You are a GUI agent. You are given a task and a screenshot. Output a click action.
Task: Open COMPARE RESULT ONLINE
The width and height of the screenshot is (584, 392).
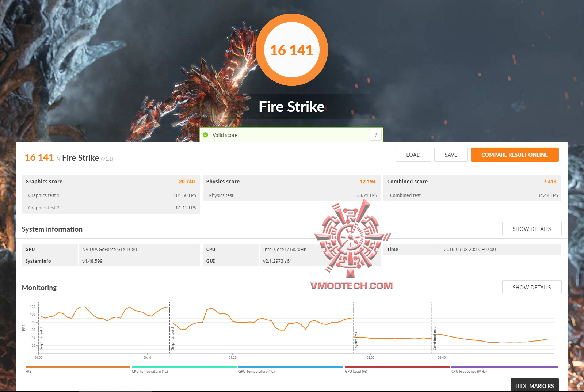tap(515, 155)
